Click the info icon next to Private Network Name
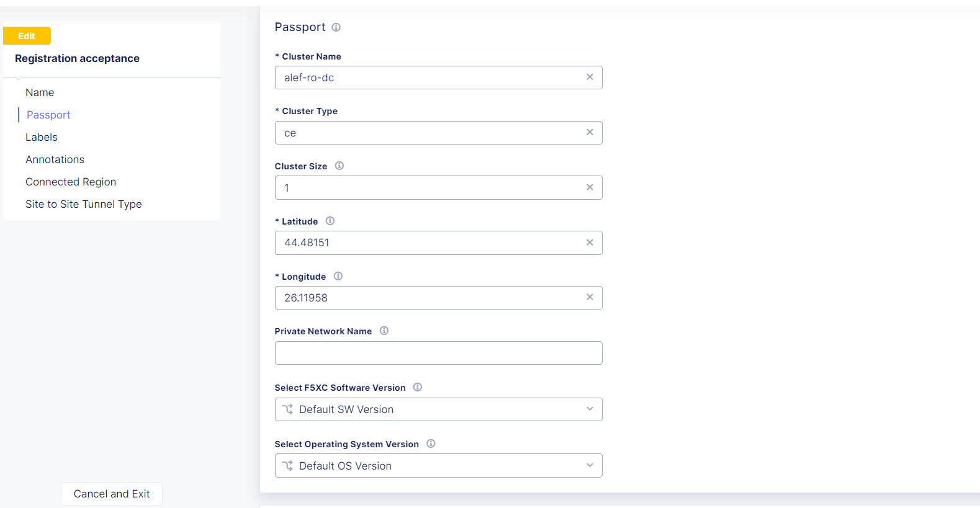This screenshot has width=980, height=508. coord(384,331)
